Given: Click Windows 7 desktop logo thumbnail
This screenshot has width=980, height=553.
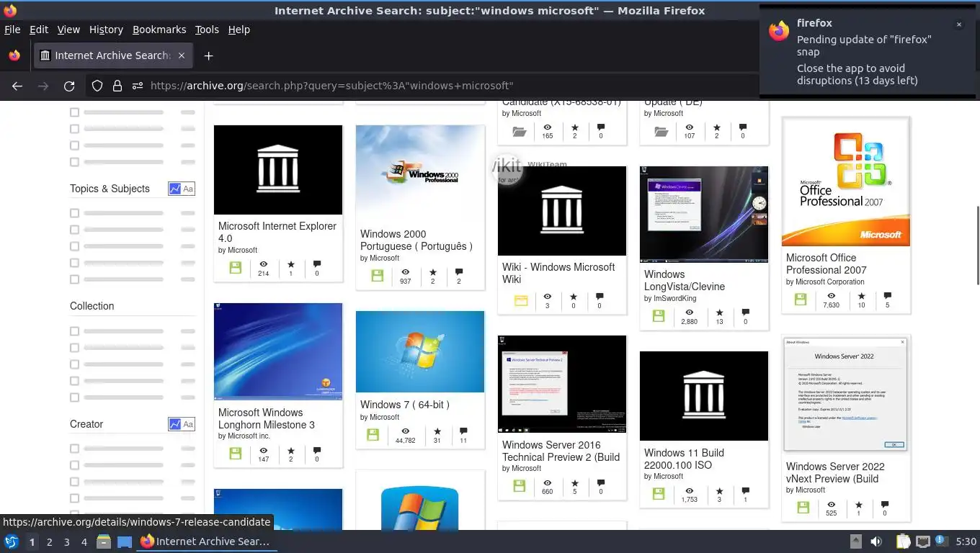Looking at the screenshot, I should click(x=420, y=351).
